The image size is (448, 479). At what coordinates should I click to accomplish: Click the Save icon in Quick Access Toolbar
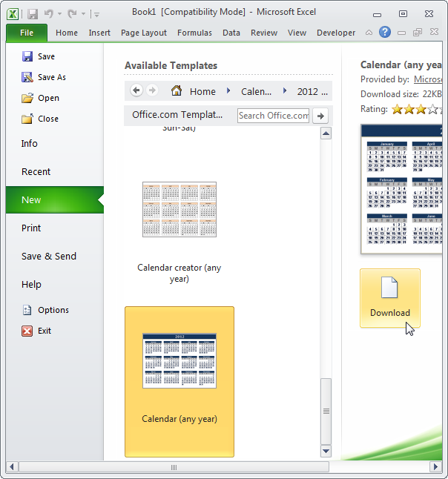(33, 14)
